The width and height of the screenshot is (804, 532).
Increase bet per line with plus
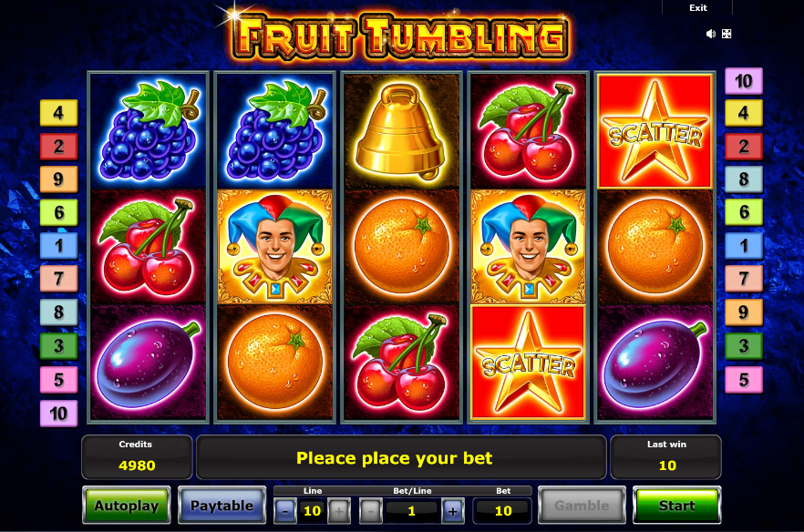coord(452,510)
